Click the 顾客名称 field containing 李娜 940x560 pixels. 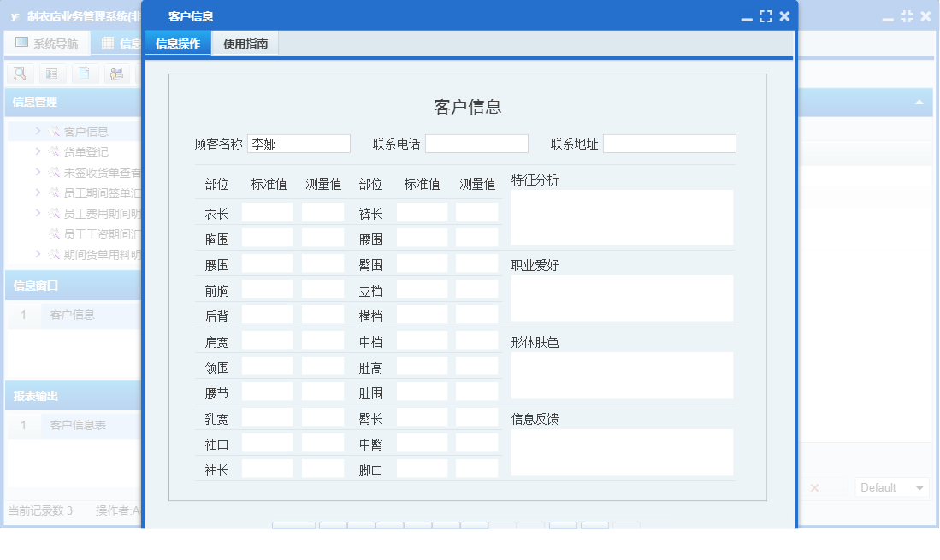point(299,143)
